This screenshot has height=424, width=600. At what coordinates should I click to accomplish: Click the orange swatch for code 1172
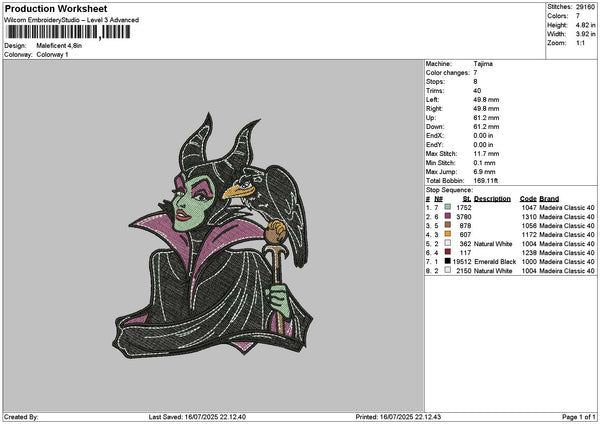pos(448,234)
